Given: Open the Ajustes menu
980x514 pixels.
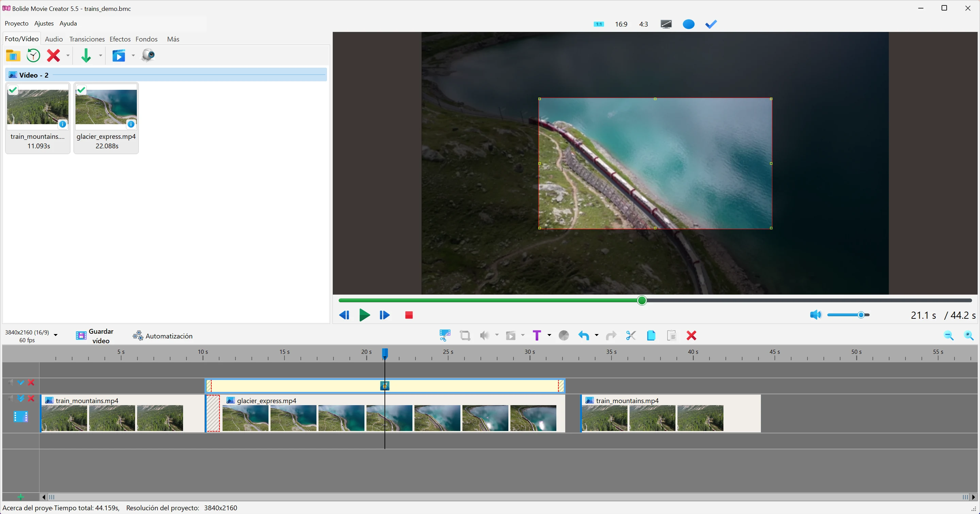Looking at the screenshot, I should (x=44, y=23).
